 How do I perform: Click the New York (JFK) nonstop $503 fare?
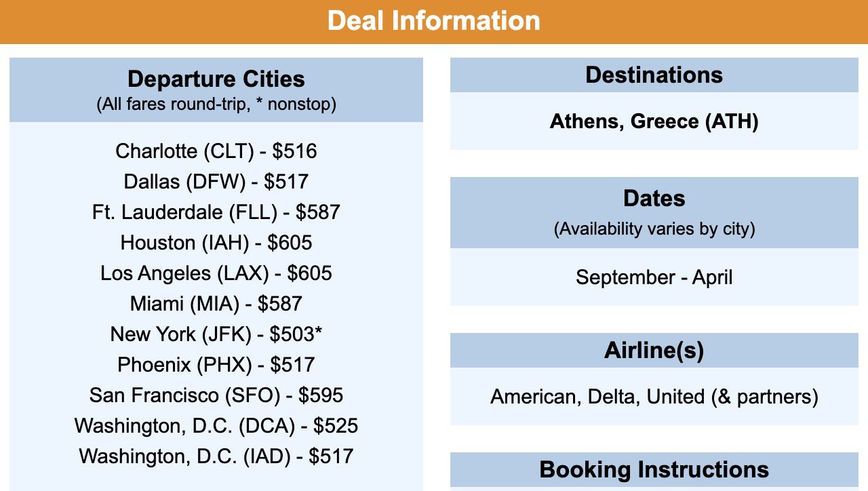coord(216,334)
